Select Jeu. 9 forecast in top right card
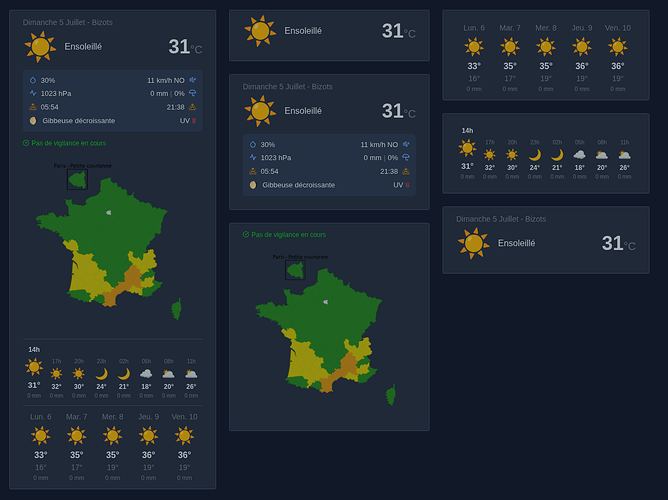This screenshot has width=668, height=500. [x=582, y=58]
